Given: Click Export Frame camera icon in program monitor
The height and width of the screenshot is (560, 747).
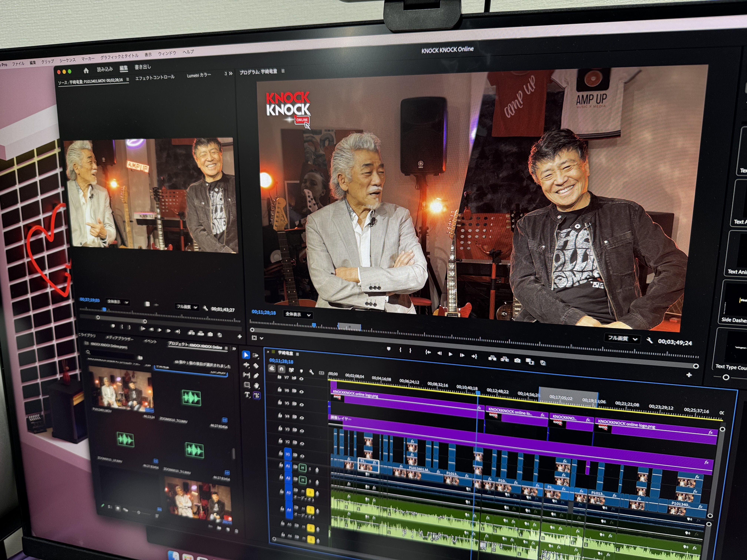Looking at the screenshot, I should click(x=517, y=360).
